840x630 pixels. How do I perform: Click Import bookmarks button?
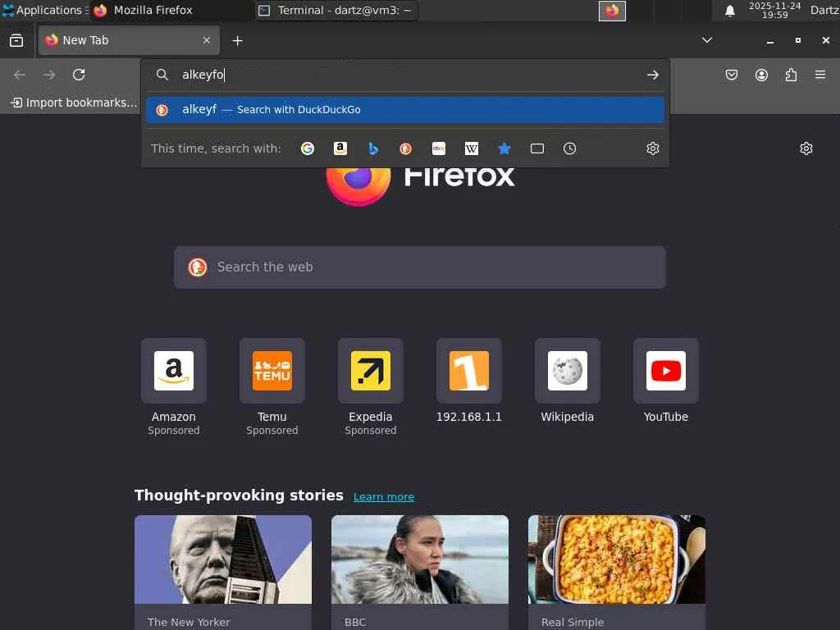(x=74, y=103)
